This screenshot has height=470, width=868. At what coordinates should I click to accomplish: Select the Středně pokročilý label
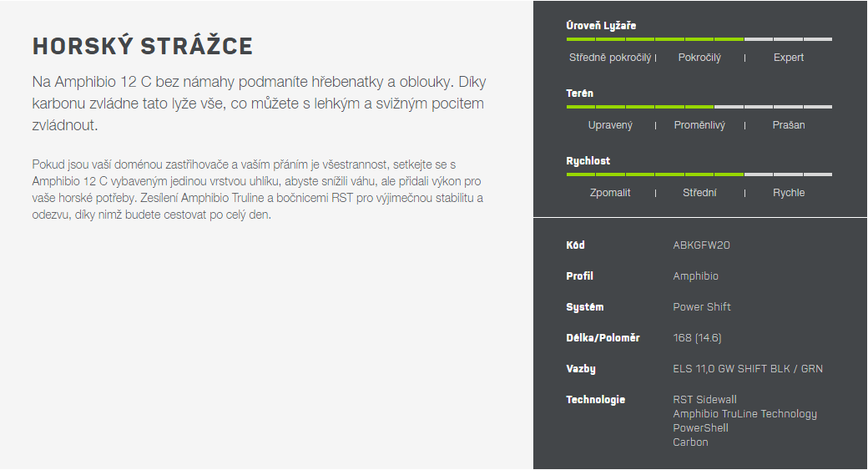(x=610, y=58)
